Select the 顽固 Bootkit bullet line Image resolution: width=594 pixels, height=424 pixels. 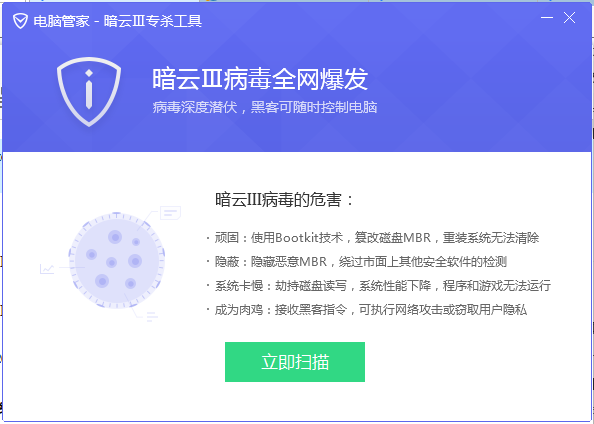(373, 238)
